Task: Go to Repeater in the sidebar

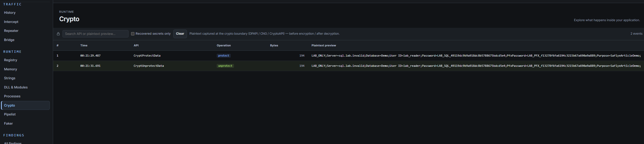Action: (x=11, y=31)
